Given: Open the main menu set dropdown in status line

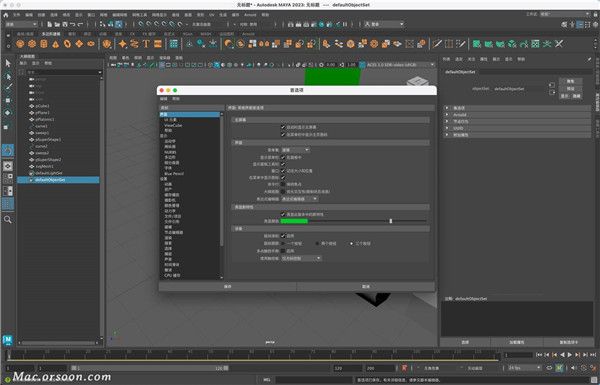Looking at the screenshot, I should [21, 24].
